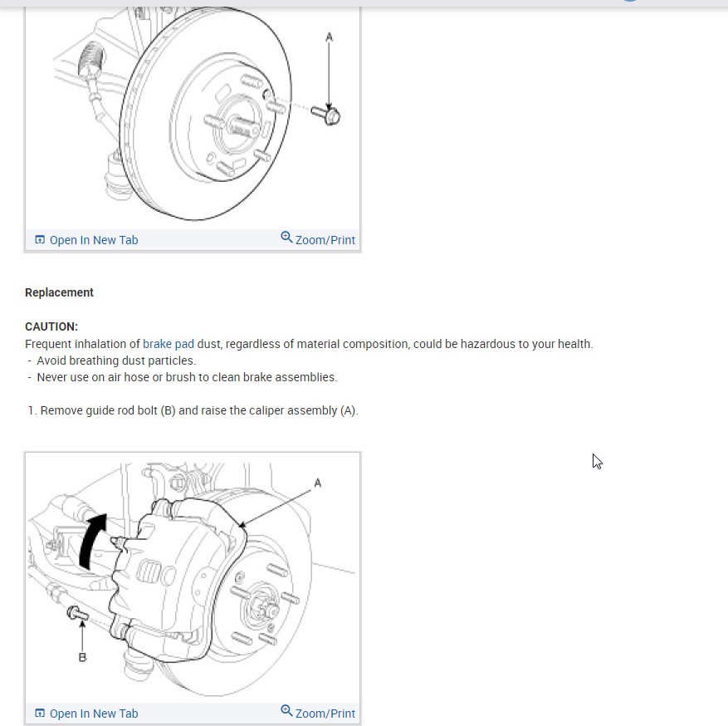This screenshot has height=726, width=728.
Task: Click the Replacement heading
Action: click(59, 292)
